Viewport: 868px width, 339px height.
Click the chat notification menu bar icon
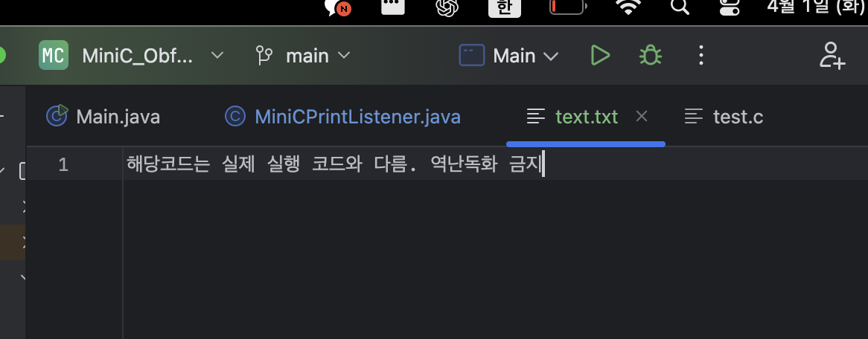(x=339, y=7)
